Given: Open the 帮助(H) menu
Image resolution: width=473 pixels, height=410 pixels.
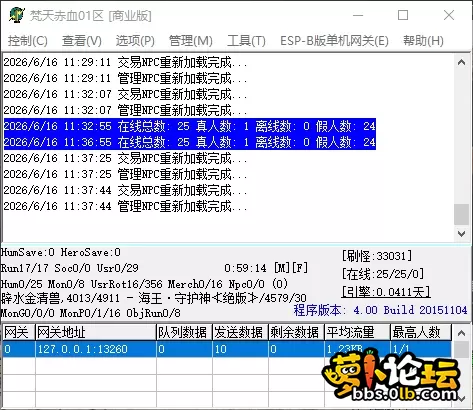Looking at the screenshot, I should [x=423, y=41].
